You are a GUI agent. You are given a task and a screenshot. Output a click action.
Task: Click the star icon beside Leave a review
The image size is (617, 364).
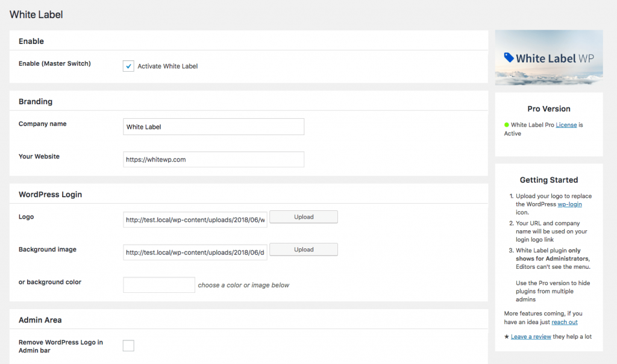coord(506,336)
